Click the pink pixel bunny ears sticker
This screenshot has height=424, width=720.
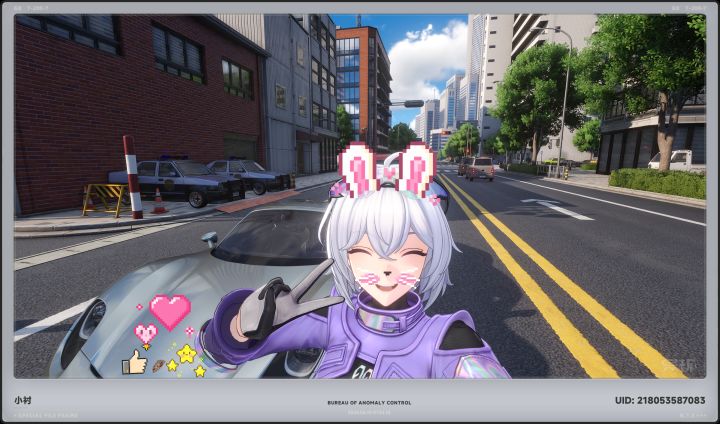coord(387,170)
